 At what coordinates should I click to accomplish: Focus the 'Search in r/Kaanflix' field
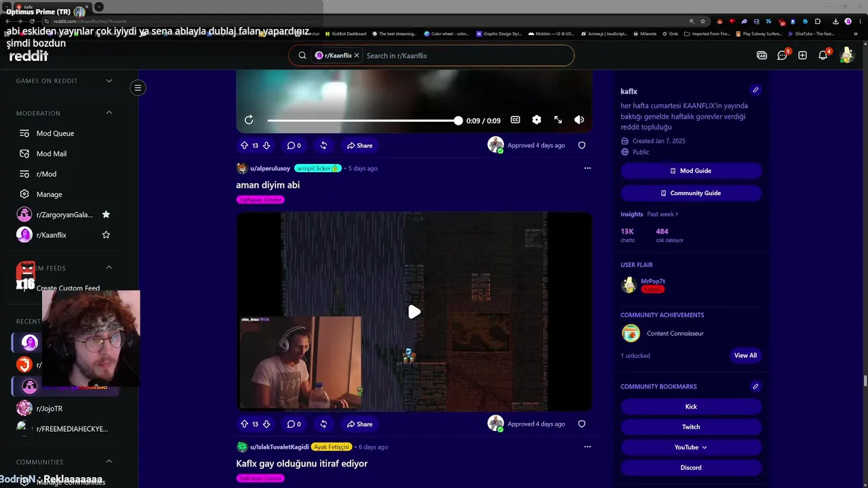[467, 56]
